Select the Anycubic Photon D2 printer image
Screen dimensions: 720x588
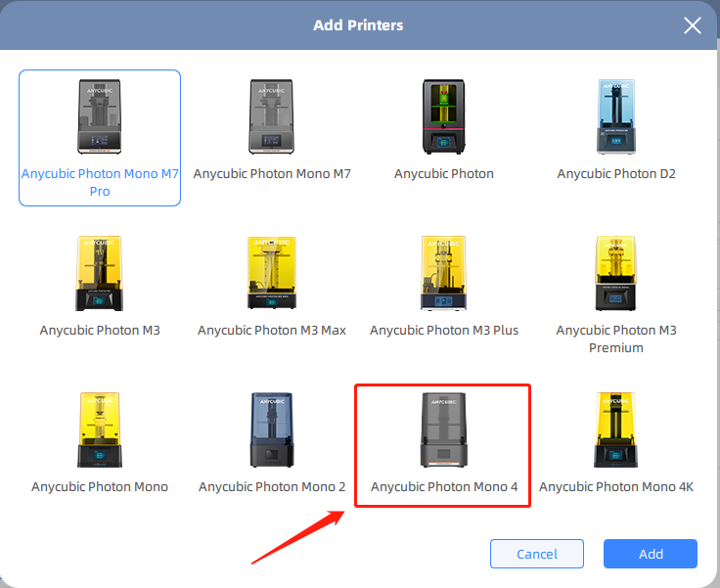[x=616, y=116]
